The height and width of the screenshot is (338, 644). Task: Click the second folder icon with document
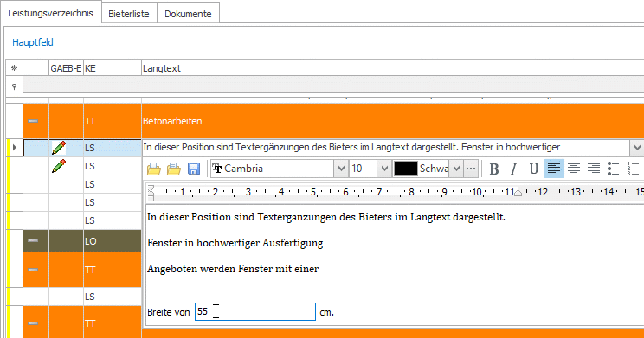point(174,169)
